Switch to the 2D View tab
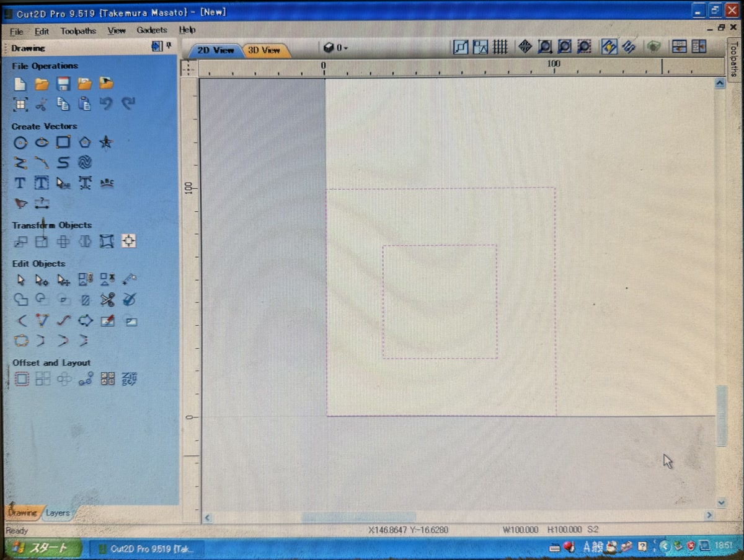 coord(215,50)
